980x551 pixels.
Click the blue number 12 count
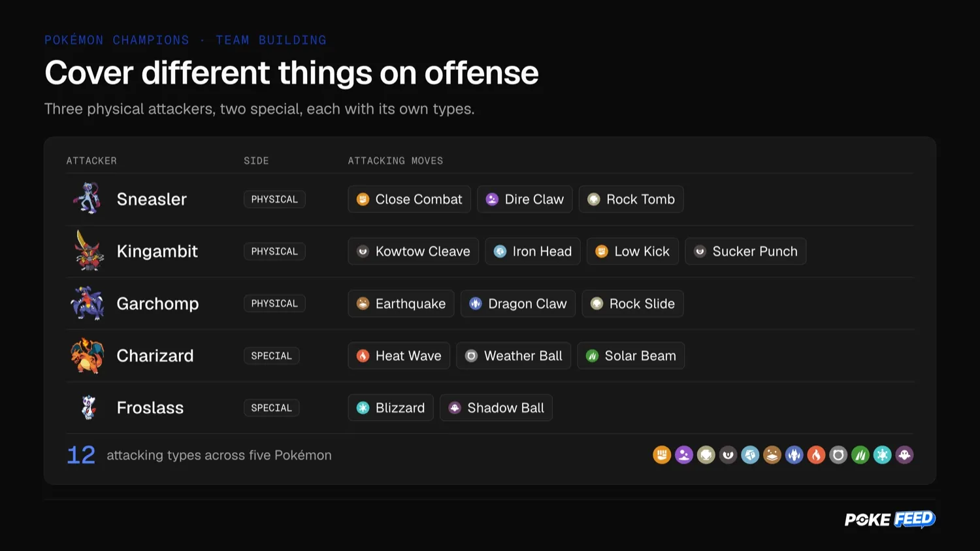[x=81, y=455]
